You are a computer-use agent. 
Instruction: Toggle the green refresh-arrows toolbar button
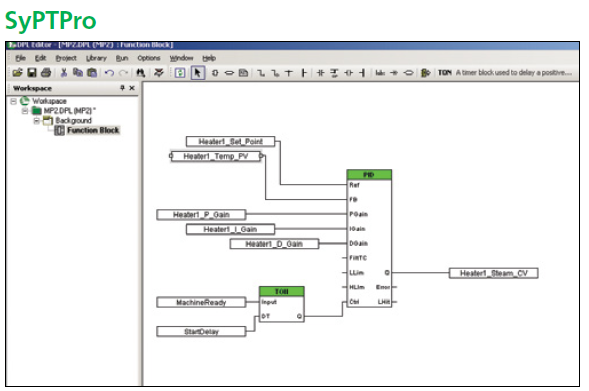(180, 72)
